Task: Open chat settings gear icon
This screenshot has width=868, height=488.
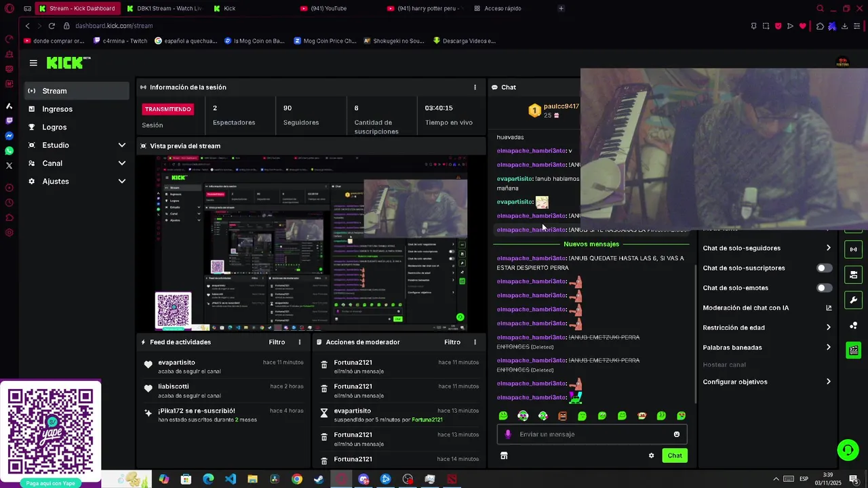Action: 651,455
